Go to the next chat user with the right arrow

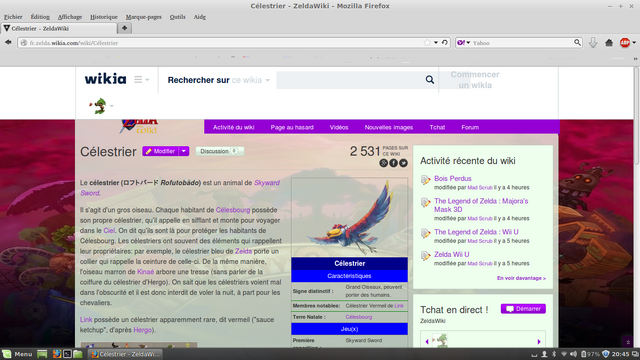point(539,342)
